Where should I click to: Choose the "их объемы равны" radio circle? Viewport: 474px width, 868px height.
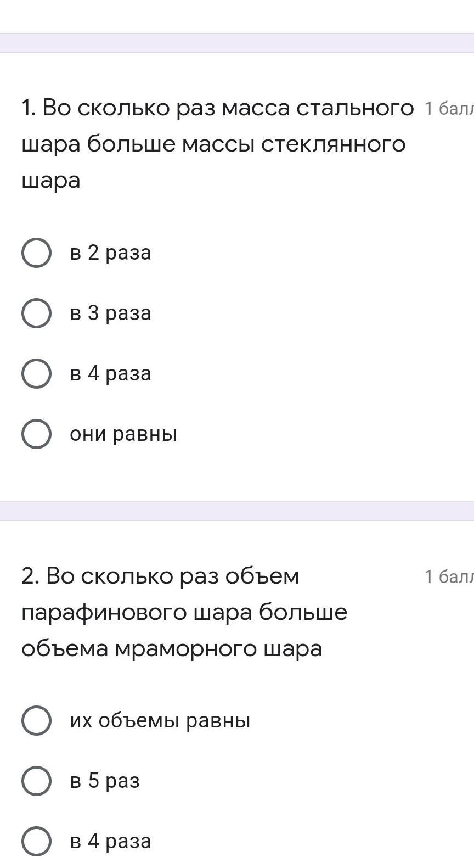click(x=36, y=720)
